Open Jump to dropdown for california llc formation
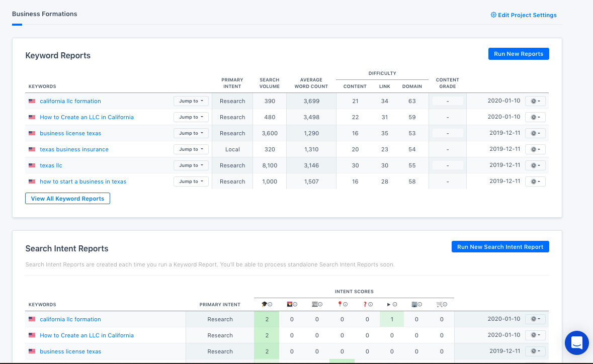The width and height of the screenshot is (593, 364). click(x=191, y=101)
